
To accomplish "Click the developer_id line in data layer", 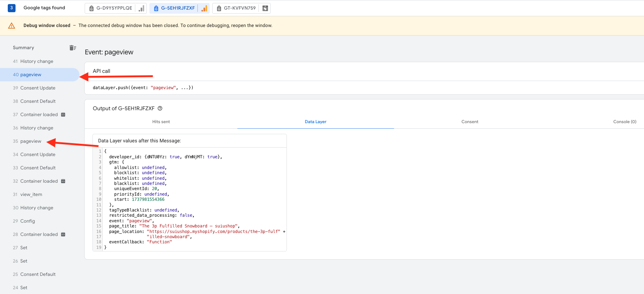I will click(166, 157).
